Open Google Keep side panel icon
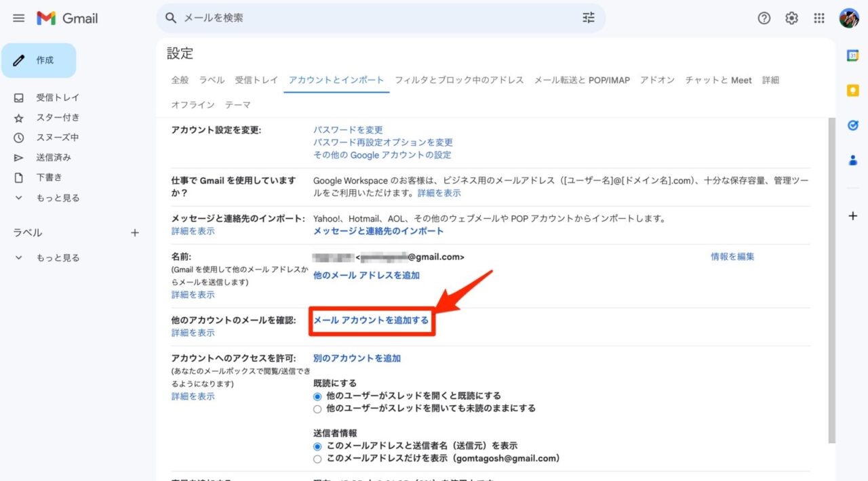Viewport: 868px width, 481px height. [x=853, y=90]
